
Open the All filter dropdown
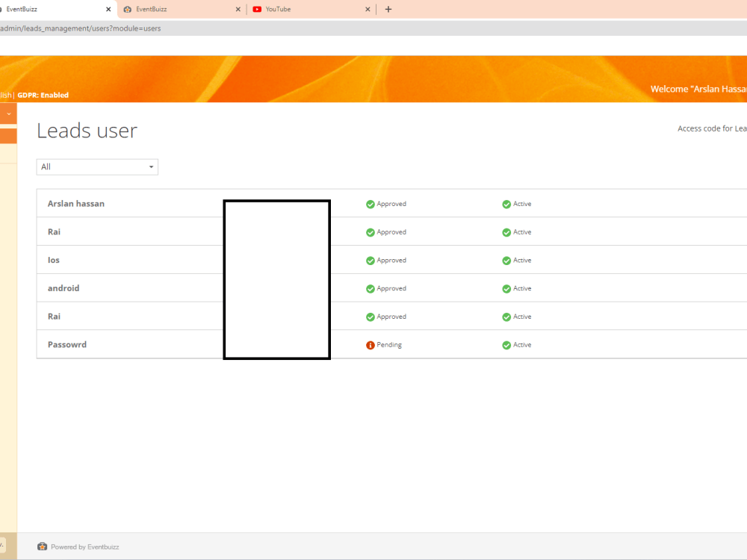[x=97, y=167]
